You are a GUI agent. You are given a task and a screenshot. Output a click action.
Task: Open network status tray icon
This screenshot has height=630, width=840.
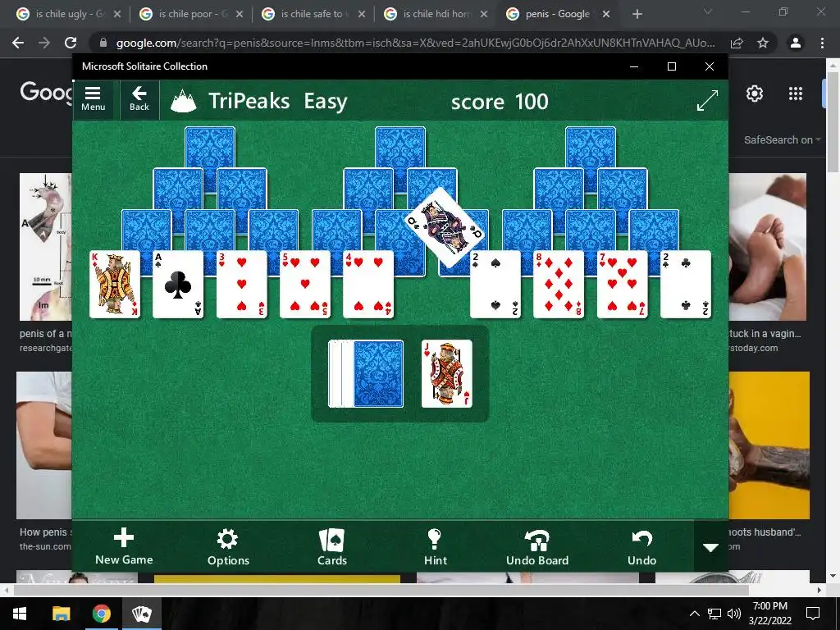point(714,614)
